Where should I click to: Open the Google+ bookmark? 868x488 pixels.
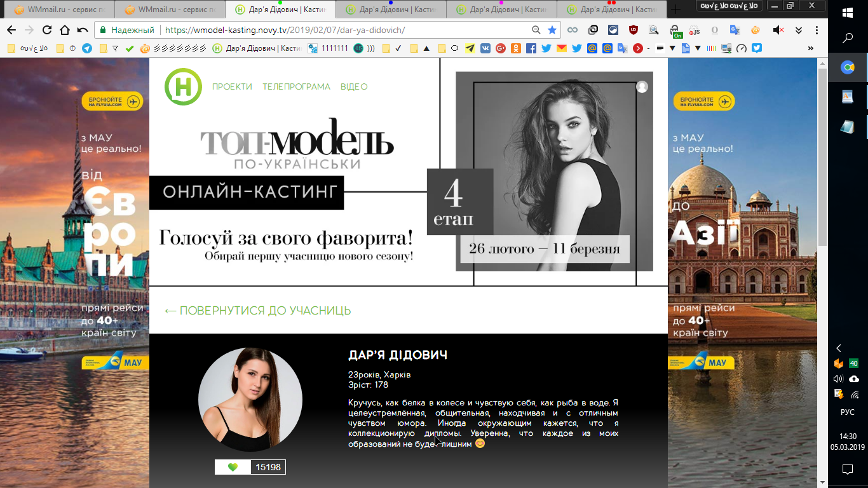[501, 48]
